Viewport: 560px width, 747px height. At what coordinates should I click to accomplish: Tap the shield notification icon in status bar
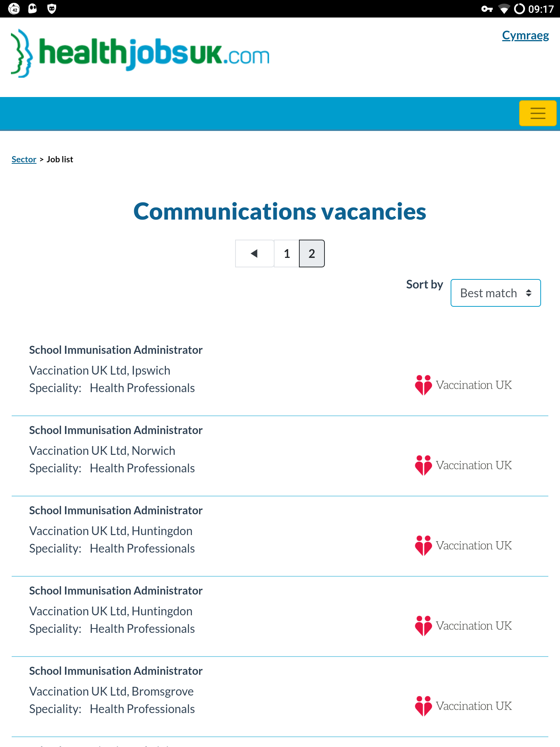coord(52,9)
